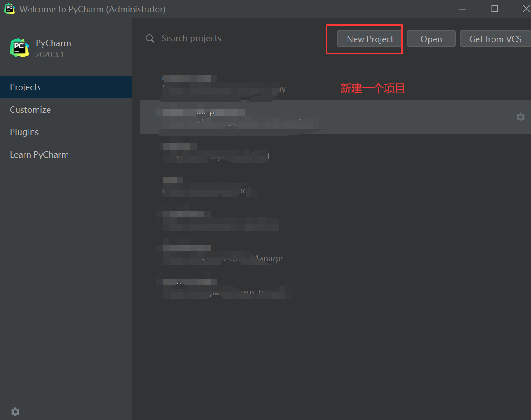This screenshot has width=531, height=420.
Task: Select the Projects tab in sidebar
Action: tap(66, 87)
